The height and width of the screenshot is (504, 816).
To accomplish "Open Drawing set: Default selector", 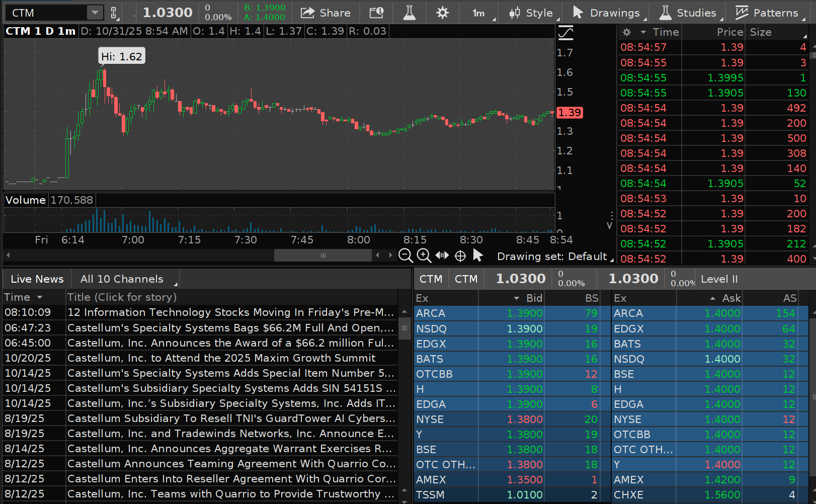I will [555, 257].
